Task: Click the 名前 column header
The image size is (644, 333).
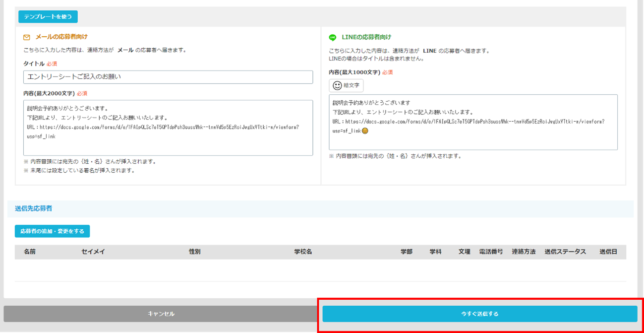Action: point(30,252)
